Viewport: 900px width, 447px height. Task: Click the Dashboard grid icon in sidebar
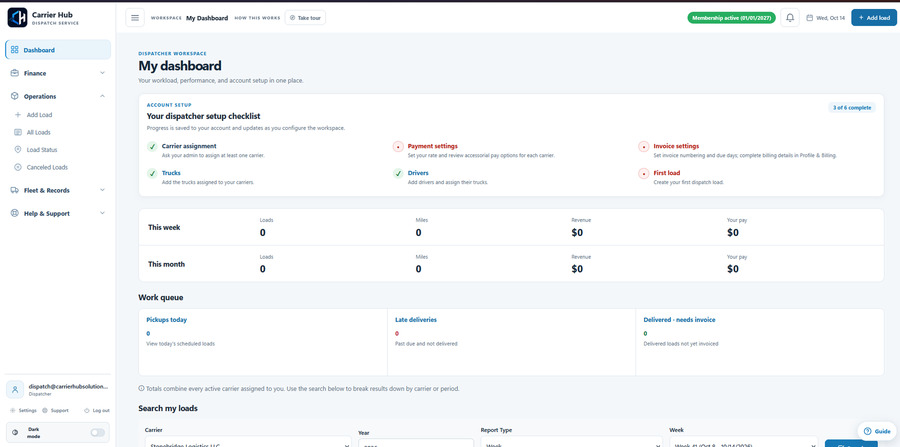(15, 50)
